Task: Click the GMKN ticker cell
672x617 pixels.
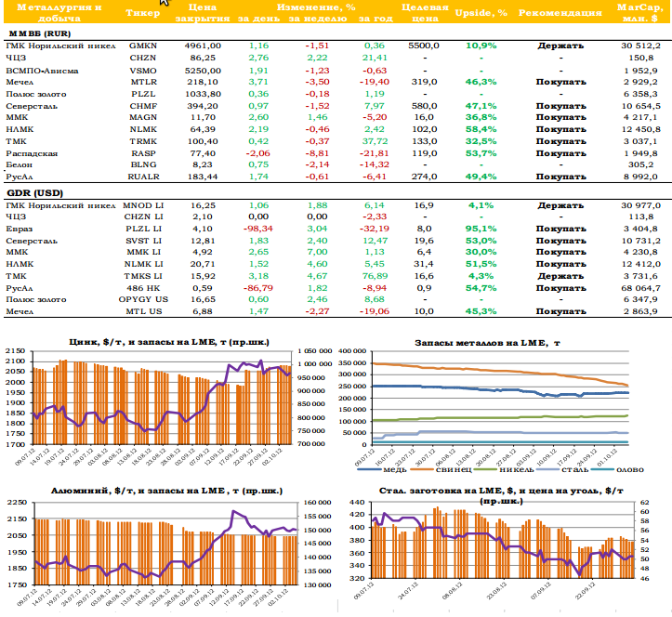Action: [x=143, y=45]
